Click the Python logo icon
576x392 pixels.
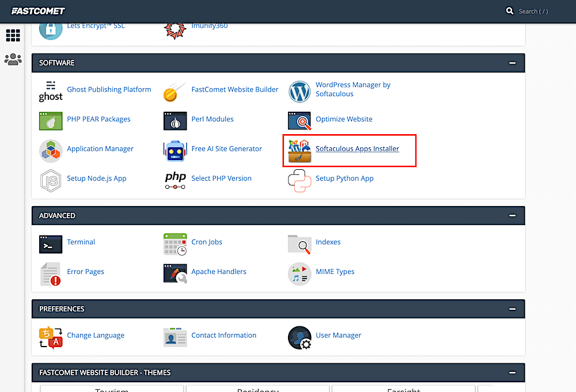click(x=300, y=181)
